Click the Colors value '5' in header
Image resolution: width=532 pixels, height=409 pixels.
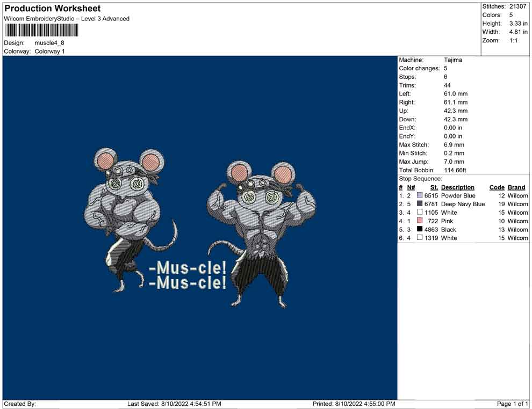[x=511, y=15]
